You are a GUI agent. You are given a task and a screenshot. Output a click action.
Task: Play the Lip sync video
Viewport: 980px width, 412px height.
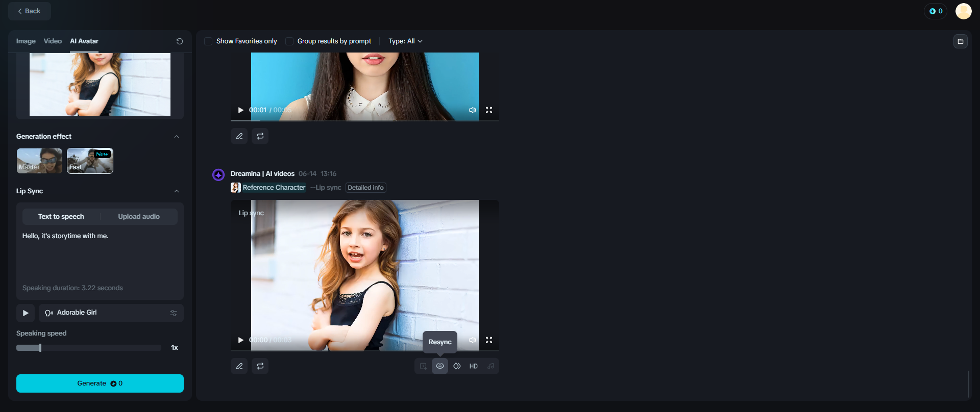point(240,340)
